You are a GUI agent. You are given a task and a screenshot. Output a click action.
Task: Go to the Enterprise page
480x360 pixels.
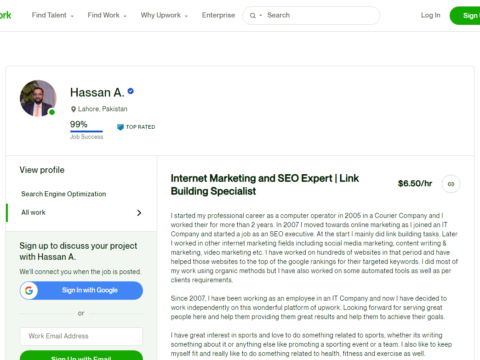pos(218,15)
